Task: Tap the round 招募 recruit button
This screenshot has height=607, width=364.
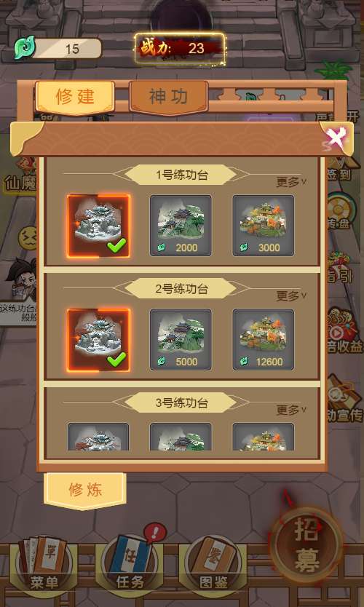Action: click(306, 544)
